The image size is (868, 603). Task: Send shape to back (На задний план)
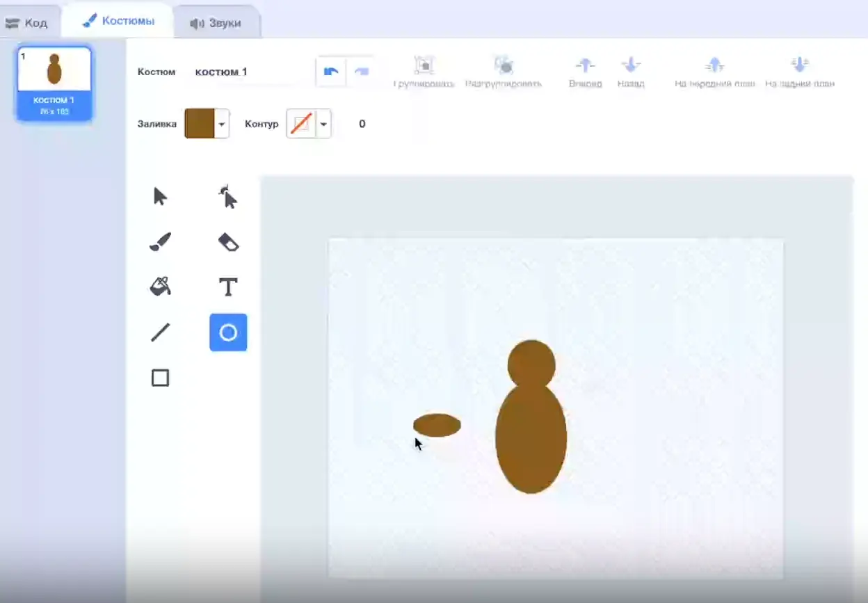[x=800, y=72]
